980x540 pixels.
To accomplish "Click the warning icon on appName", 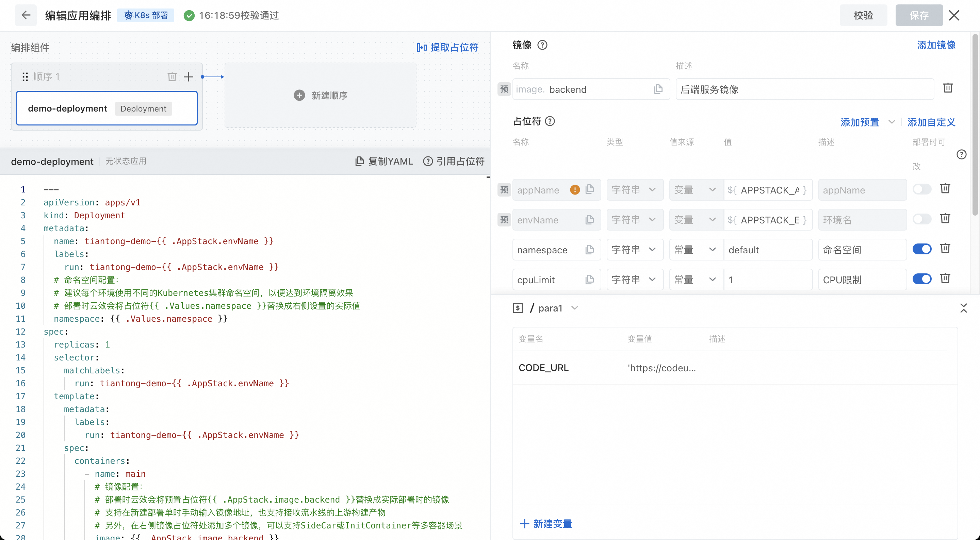I will click(x=574, y=190).
